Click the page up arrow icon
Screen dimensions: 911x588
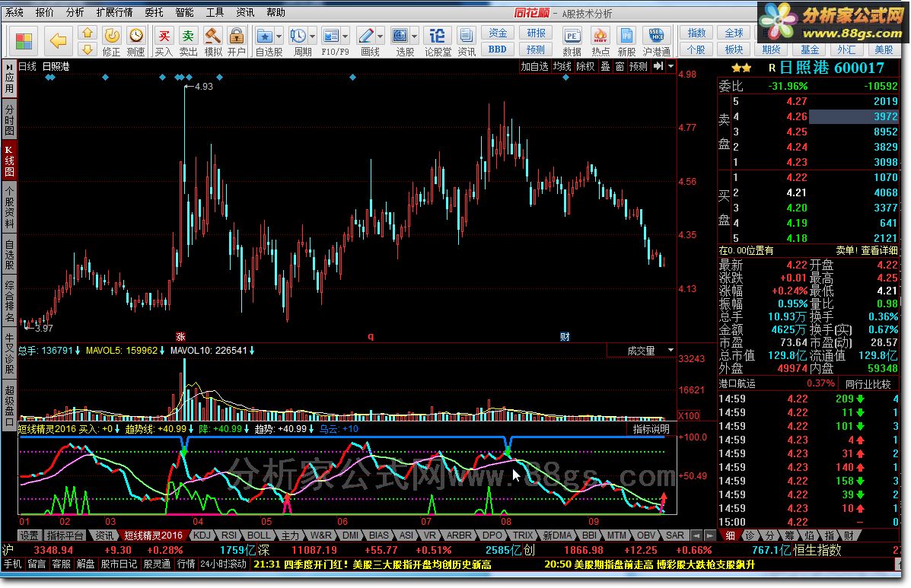tap(88, 33)
